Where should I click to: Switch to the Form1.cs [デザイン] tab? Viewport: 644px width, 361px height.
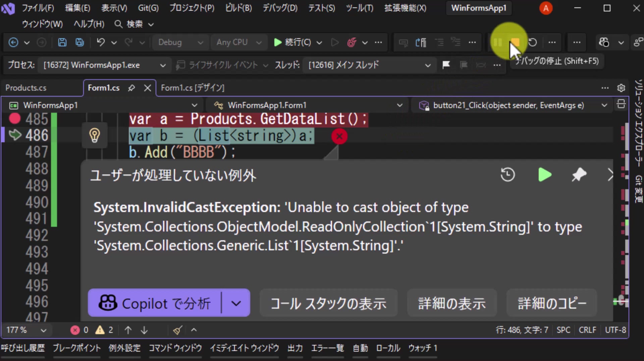click(193, 88)
